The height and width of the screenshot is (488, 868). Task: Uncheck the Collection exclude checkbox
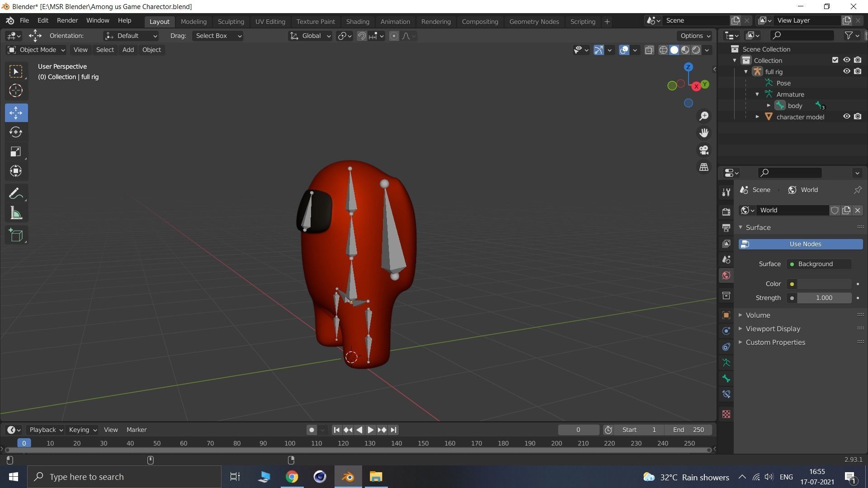[835, 60]
